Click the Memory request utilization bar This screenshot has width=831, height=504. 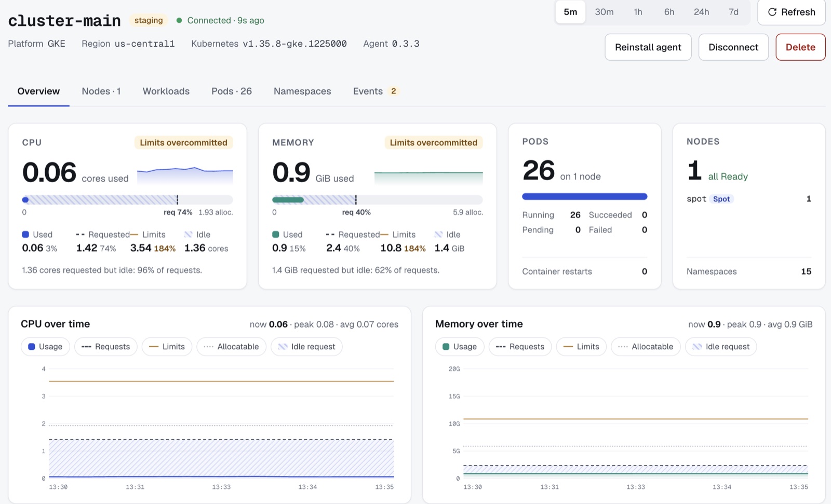point(378,200)
